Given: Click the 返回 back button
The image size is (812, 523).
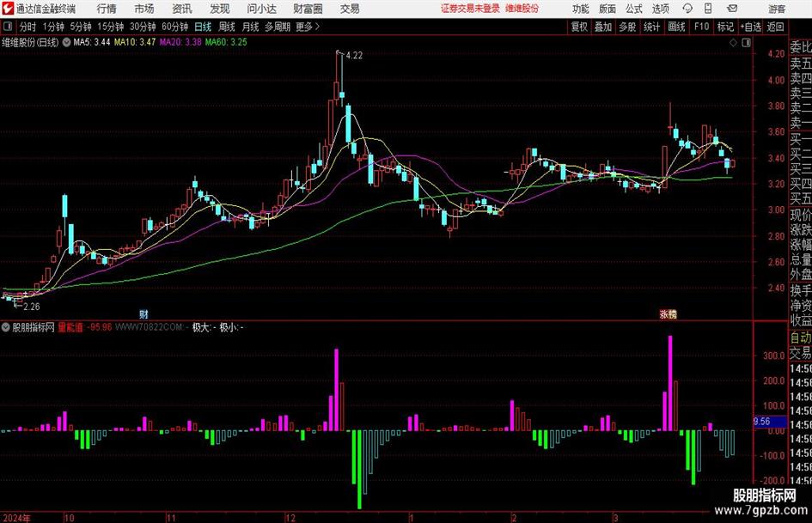Looking at the screenshot, I should tap(775, 27).
